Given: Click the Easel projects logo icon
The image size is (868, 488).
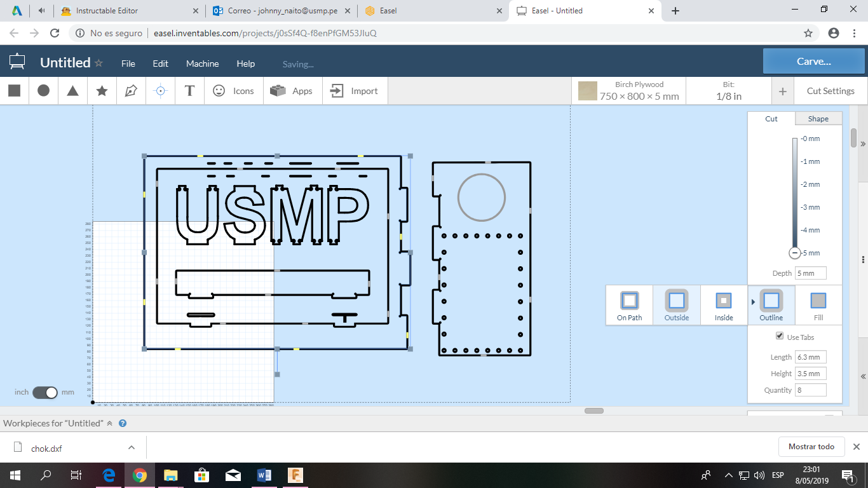Looking at the screenshot, I should tap(17, 62).
